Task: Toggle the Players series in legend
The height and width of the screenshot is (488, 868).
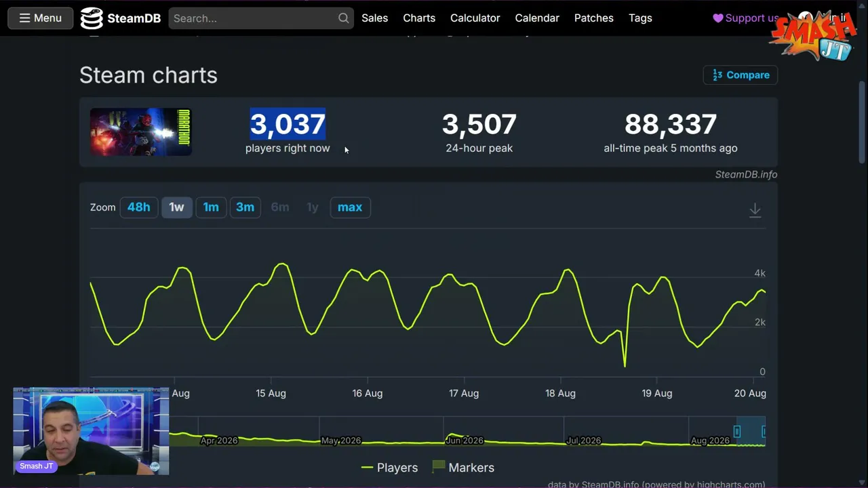Action: click(x=389, y=468)
